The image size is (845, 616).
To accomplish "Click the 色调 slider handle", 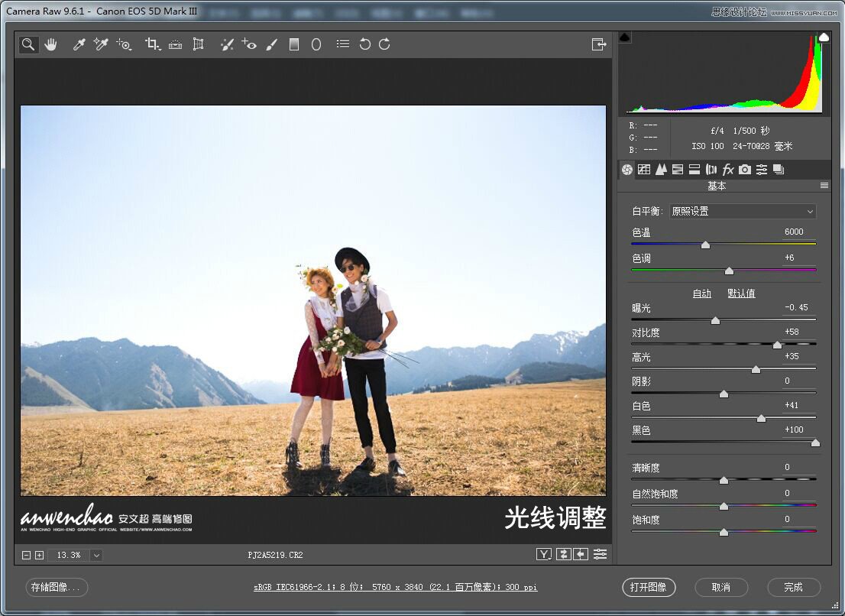I will click(x=729, y=271).
